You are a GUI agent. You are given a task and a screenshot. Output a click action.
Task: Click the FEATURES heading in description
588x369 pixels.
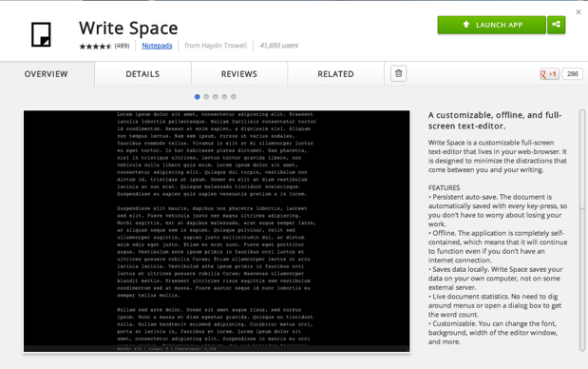[x=444, y=187]
